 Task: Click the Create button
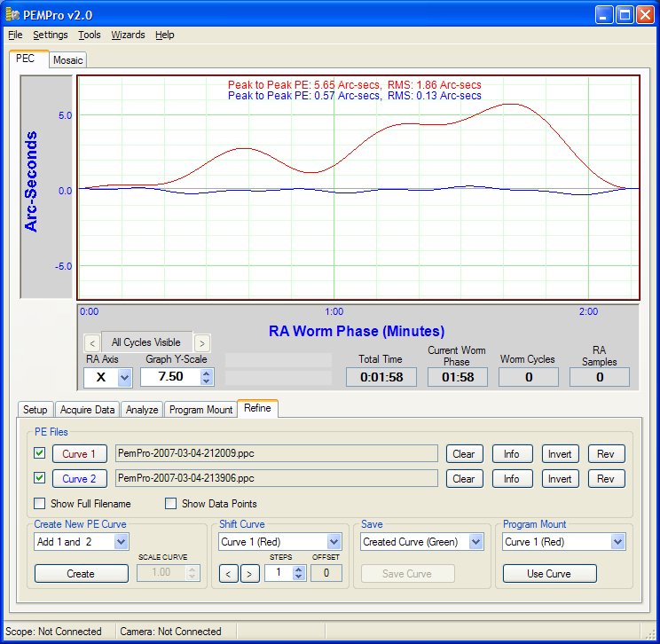82,574
